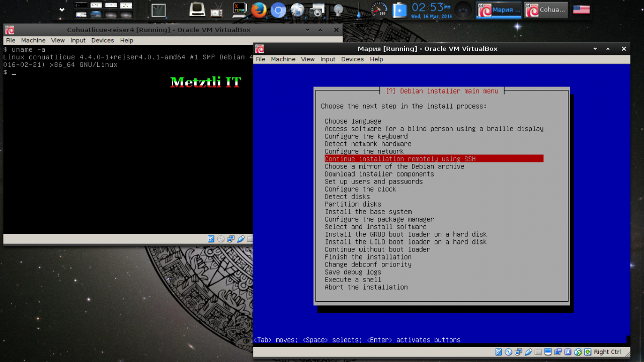Click the US flag keyboard layout indicator
Image resolution: width=644 pixels, height=362 pixels.
pos(581,10)
